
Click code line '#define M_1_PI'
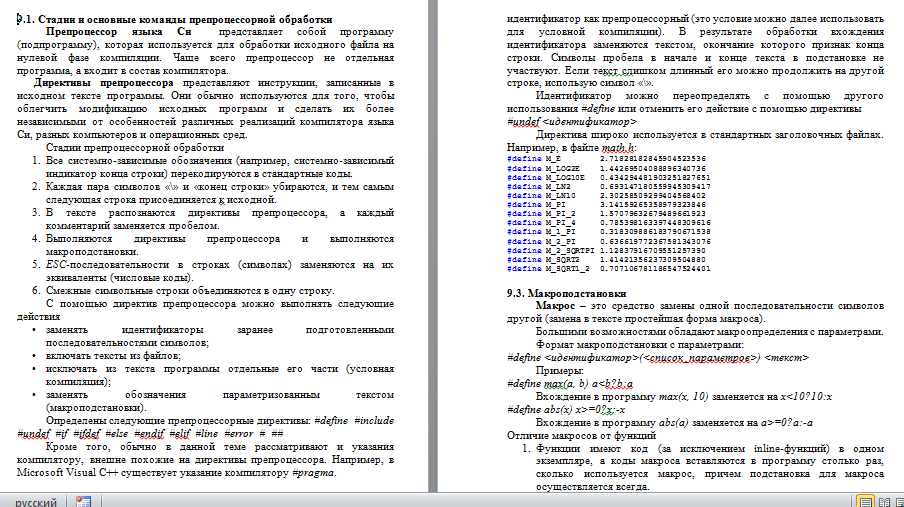608,232
